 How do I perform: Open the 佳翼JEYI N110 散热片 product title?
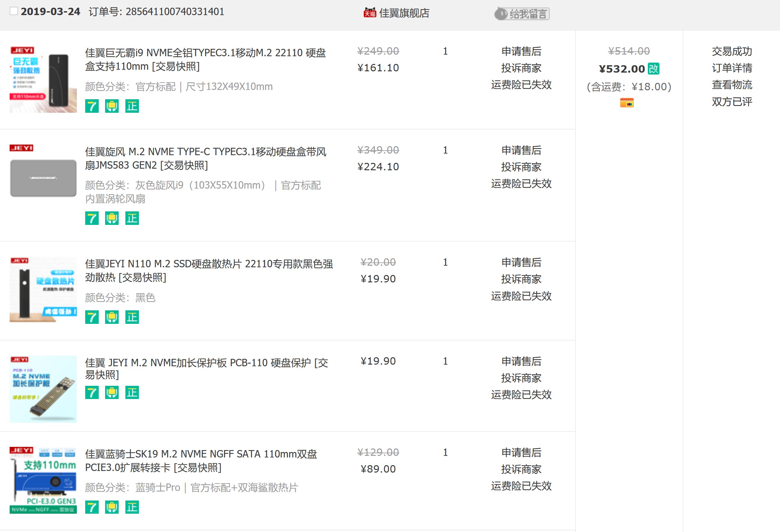(209, 270)
